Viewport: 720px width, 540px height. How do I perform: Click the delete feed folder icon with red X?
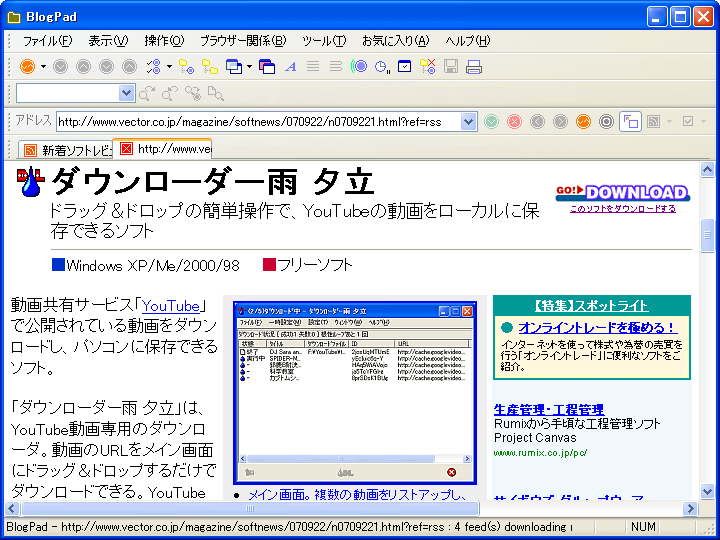[428, 67]
